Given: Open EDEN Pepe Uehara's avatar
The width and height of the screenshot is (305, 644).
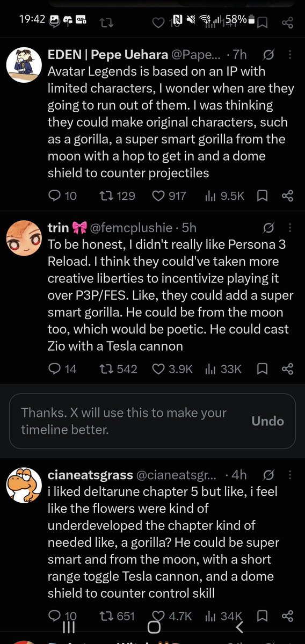Looking at the screenshot, I should 24,65.
